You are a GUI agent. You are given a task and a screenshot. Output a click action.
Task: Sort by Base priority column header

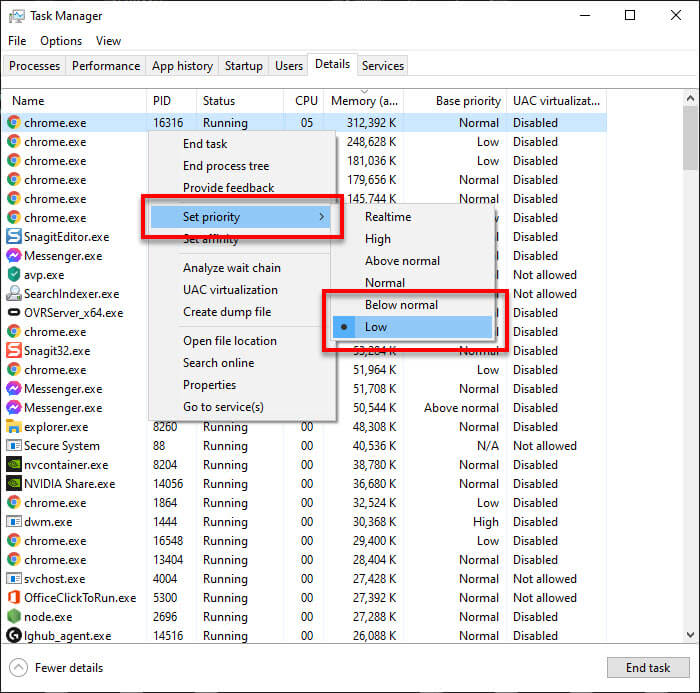pyautogui.click(x=455, y=101)
